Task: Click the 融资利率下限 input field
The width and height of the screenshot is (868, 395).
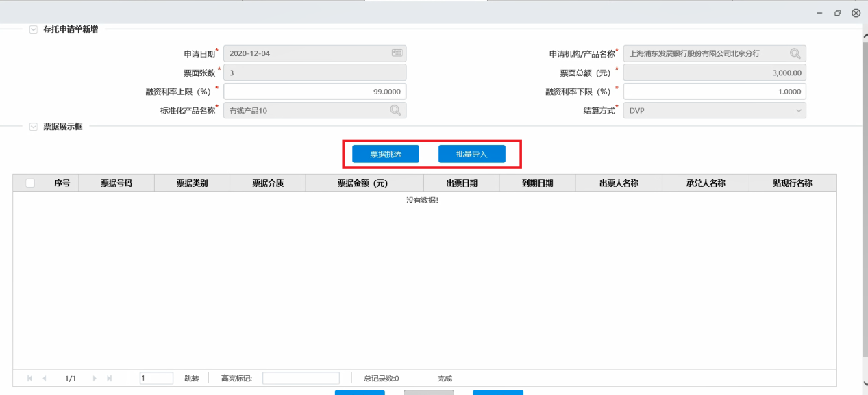Action: [x=715, y=92]
